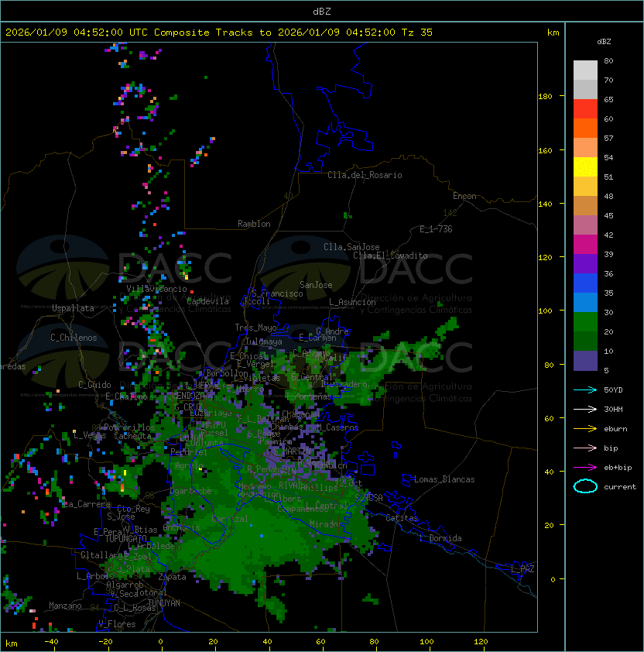Click the cyan 50YD track arrow icon

[585, 390]
